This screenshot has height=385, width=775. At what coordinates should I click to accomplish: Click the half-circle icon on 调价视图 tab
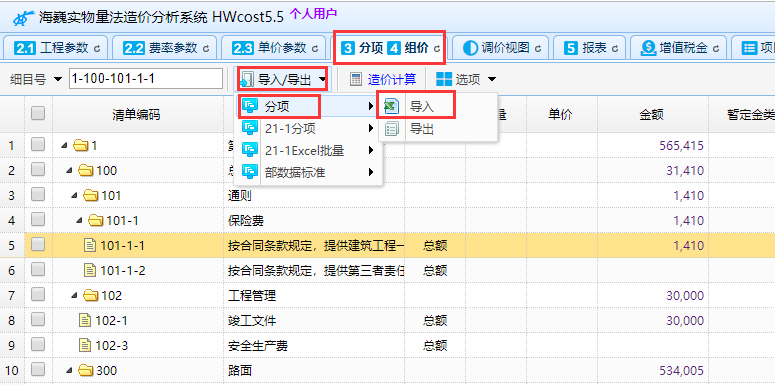pyautogui.click(x=470, y=48)
